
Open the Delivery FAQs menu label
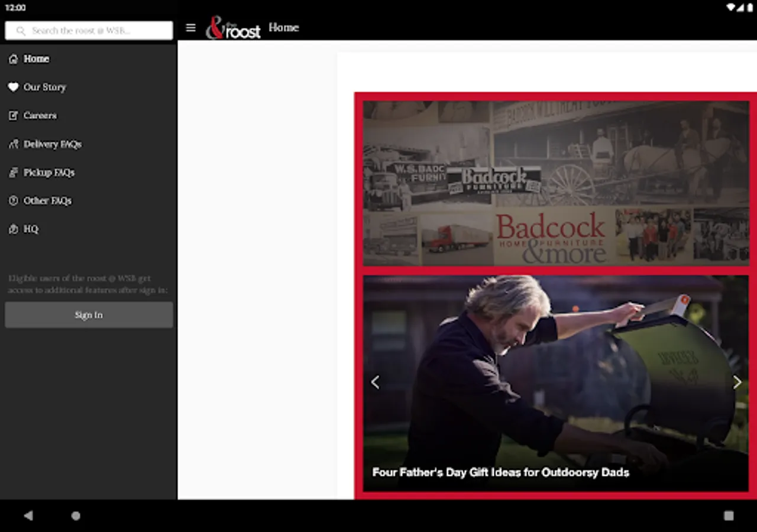53,144
